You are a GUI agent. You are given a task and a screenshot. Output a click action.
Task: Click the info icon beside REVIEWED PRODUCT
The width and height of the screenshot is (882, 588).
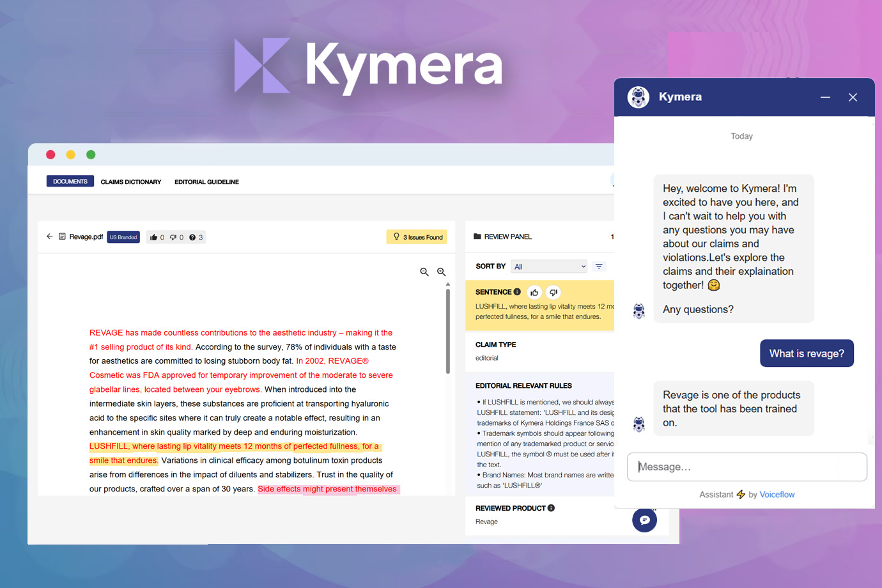(x=551, y=508)
